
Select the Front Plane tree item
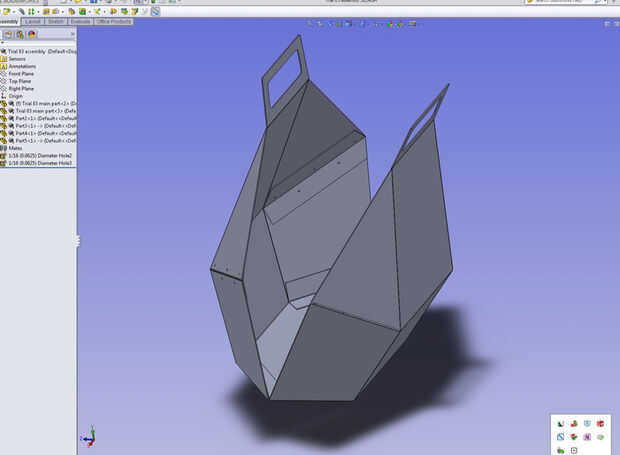click(21, 74)
